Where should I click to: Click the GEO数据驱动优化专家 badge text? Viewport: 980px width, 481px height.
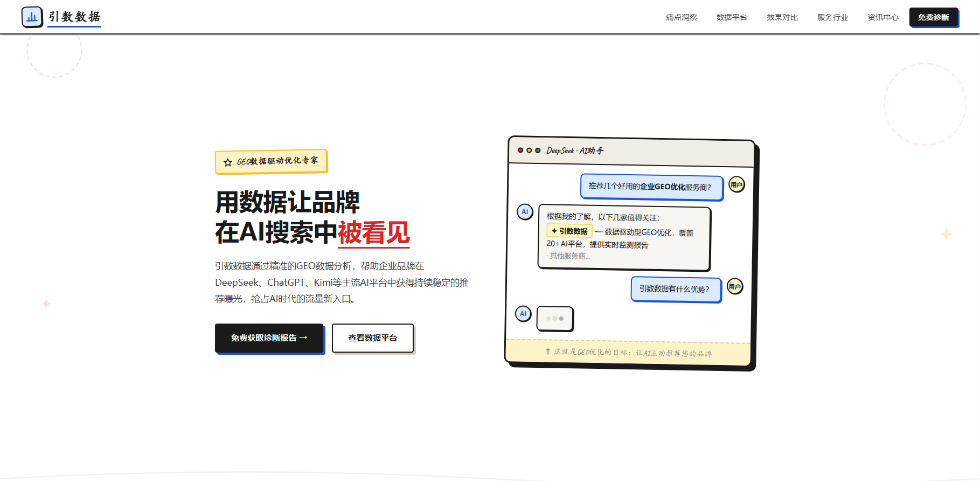[277, 161]
